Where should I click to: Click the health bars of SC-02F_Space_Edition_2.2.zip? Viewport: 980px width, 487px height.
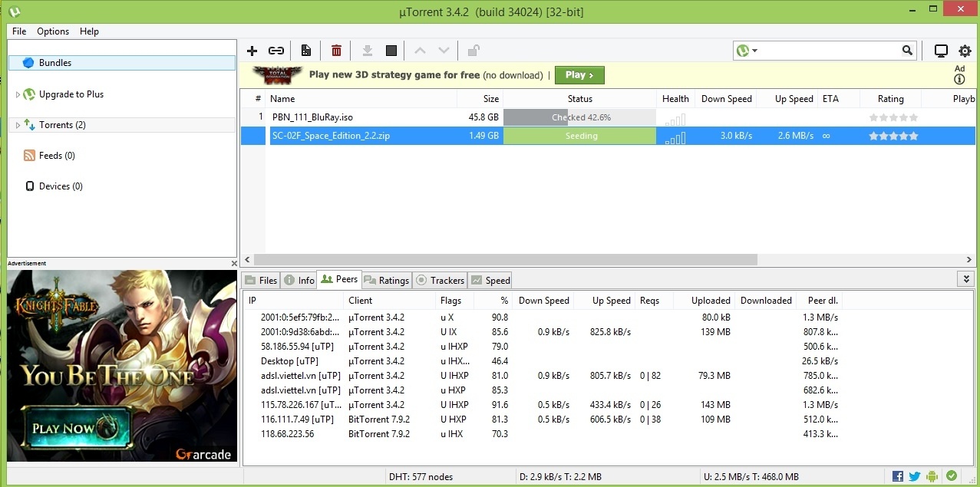tap(675, 137)
